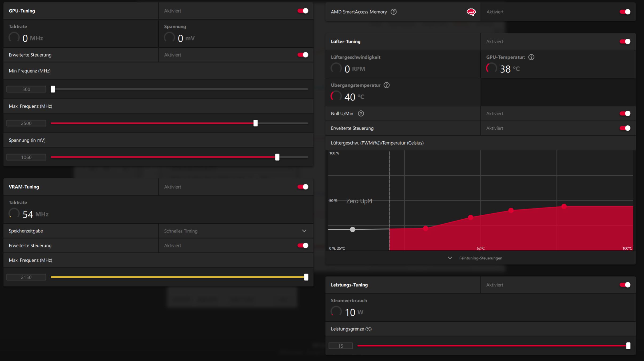Click the grey Zero UpM point on fan curve
644x361 pixels.
tap(353, 229)
